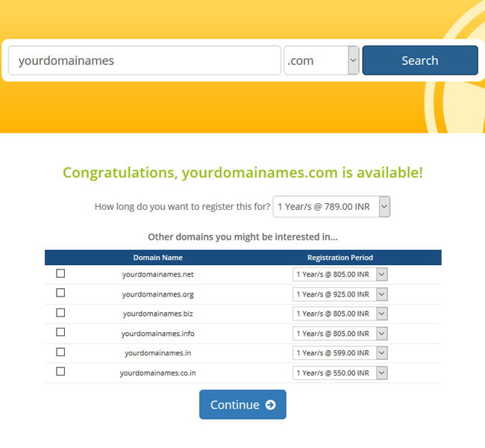Change registration period for yourdomainames.co.in
This screenshot has width=485, height=448.
(340, 373)
